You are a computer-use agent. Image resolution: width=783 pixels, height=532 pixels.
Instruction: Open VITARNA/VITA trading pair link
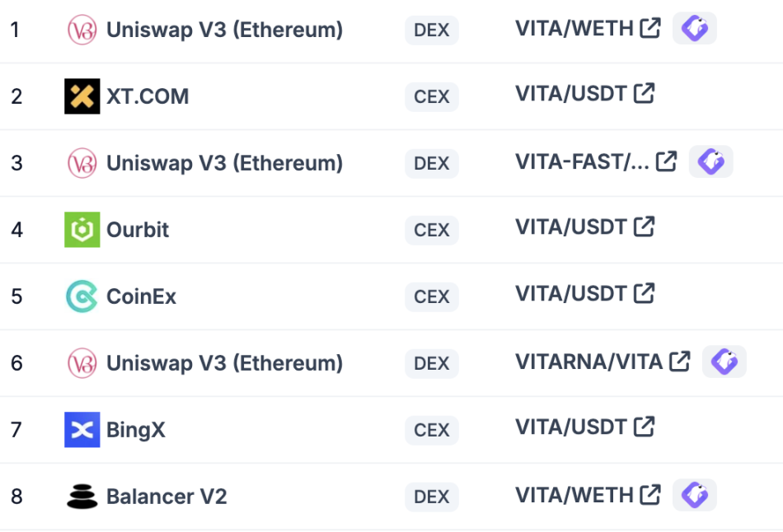[x=588, y=361]
